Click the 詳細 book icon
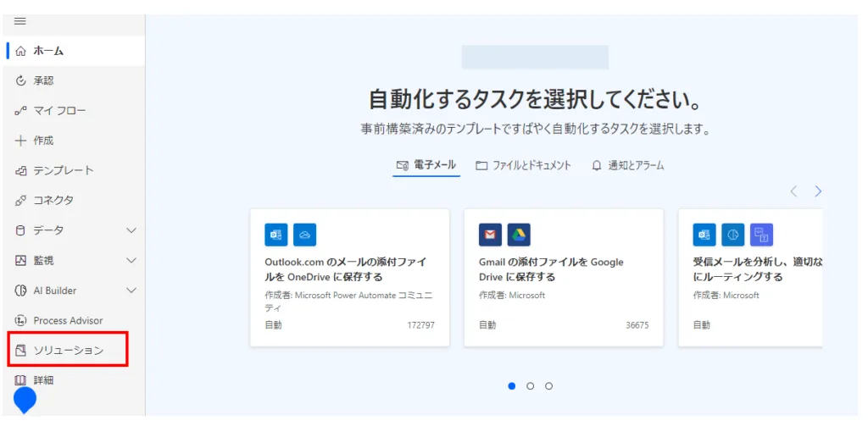Image resolution: width=868 pixels, height=426 pixels. click(x=21, y=380)
